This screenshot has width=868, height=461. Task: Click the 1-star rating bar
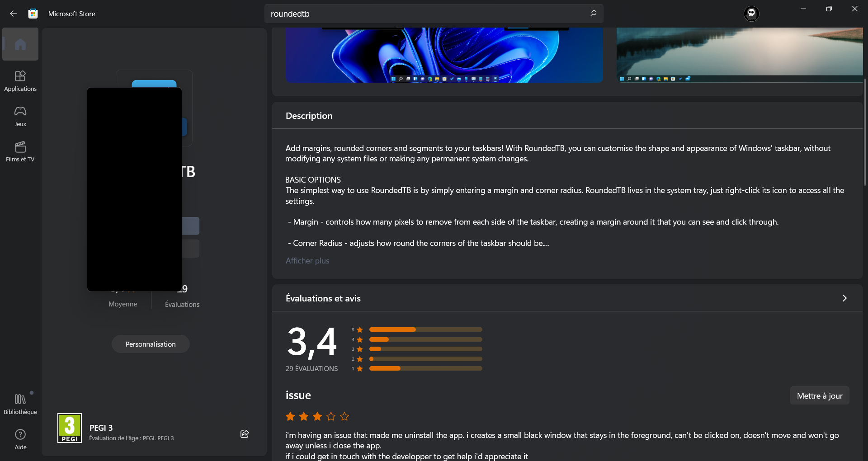pos(425,368)
